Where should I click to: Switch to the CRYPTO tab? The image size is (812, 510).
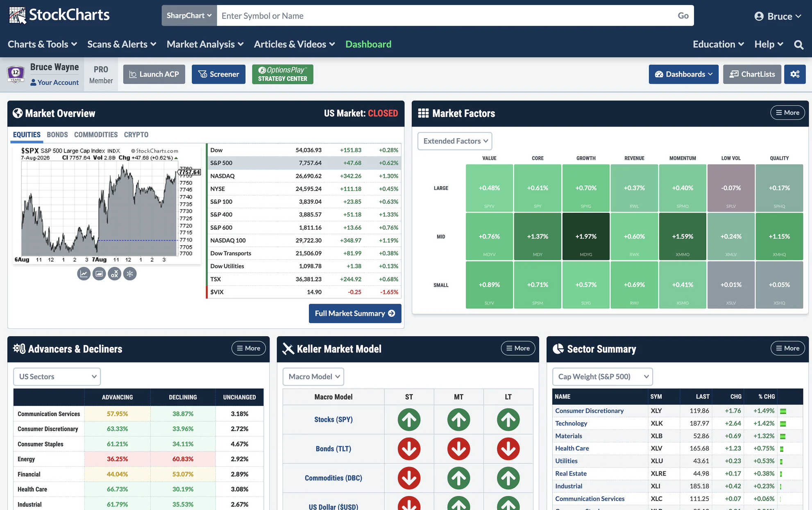136,134
